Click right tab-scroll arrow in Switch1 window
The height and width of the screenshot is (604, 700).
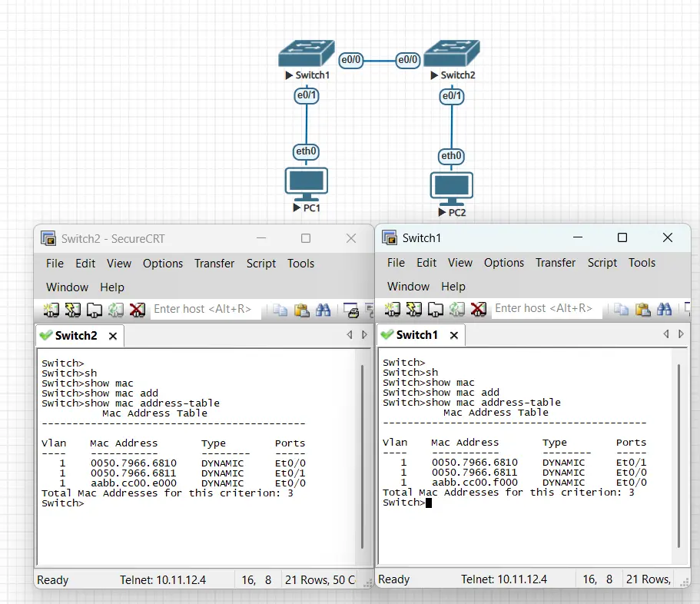pyautogui.click(x=681, y=334)
